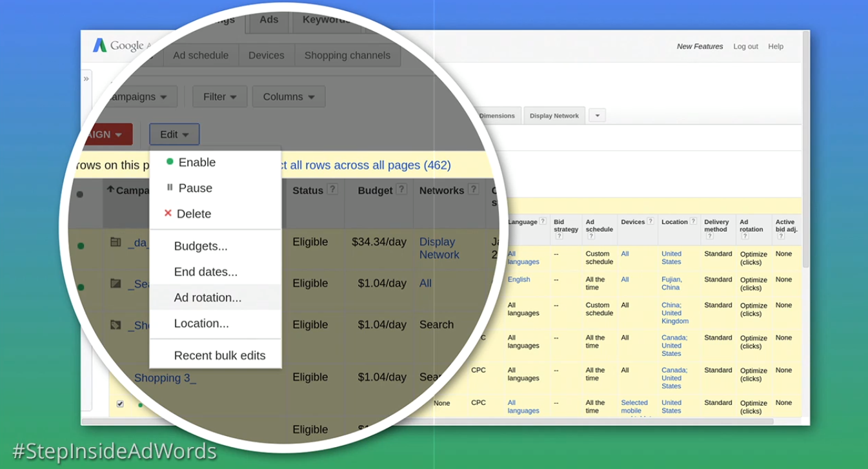Click the green status dot of the _Sea campaign
This screenshot has width=868, height=469.
click(x=81, y=287)
